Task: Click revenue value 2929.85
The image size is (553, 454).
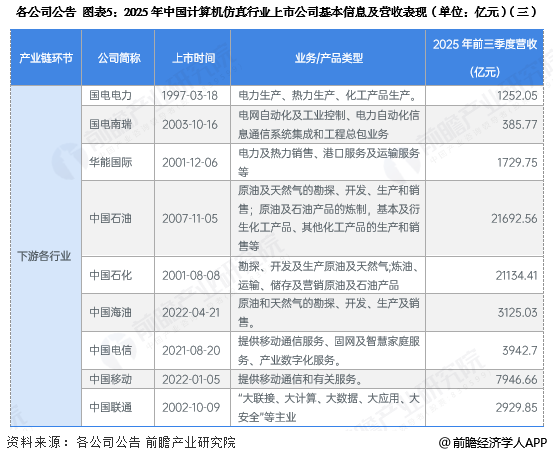Action: [517, 408]
